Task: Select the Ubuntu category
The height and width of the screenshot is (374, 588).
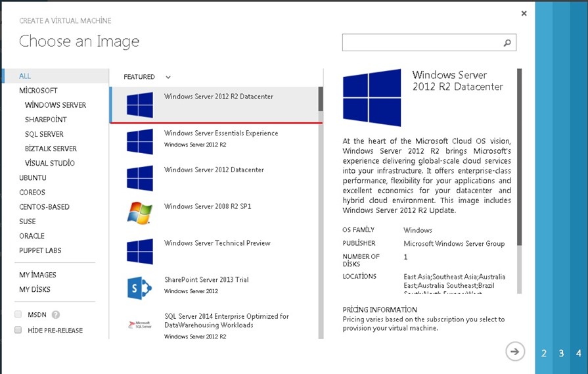Action: (x=33, y=177)
